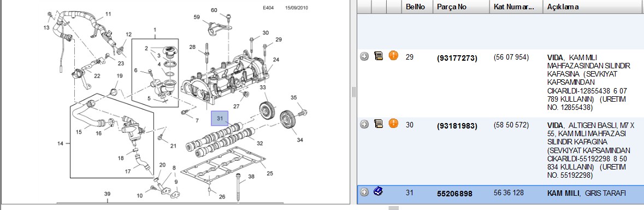644x210 pixels.
Task: Select part number (93181983)
Action: click(457, 126)
